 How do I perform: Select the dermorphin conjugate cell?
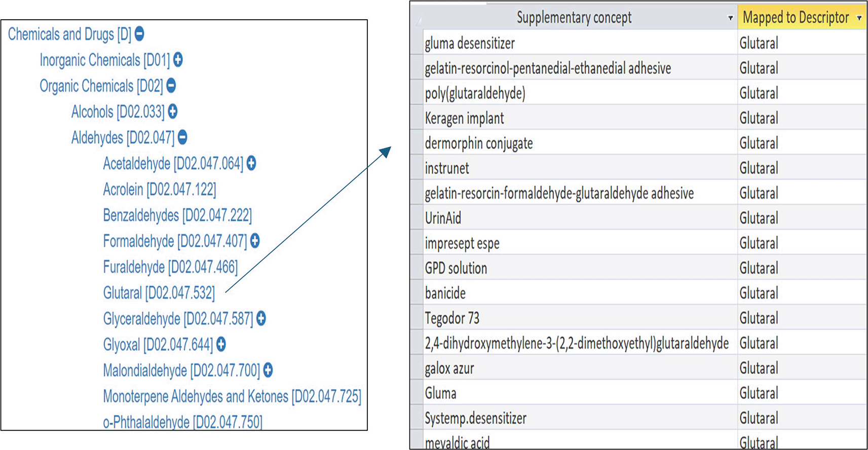coord(580,142)
